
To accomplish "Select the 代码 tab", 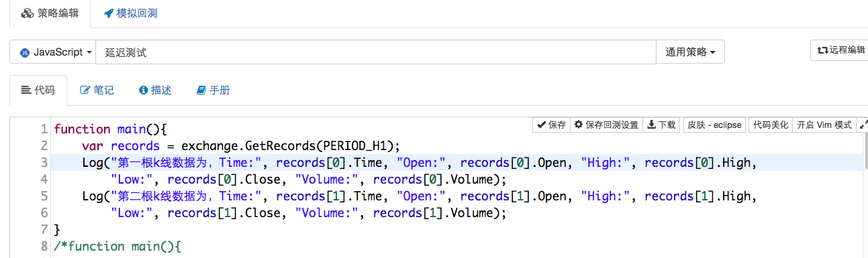I will point(38,90).
